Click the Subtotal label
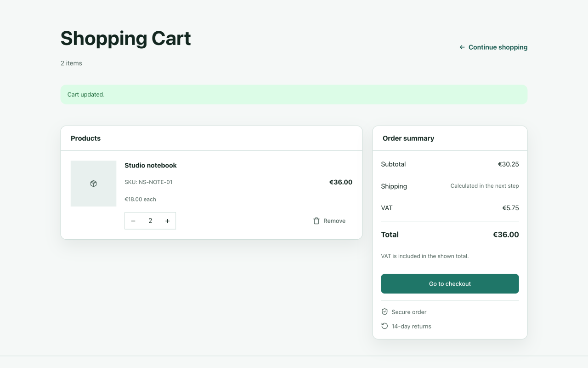 [x=393, y=164]
